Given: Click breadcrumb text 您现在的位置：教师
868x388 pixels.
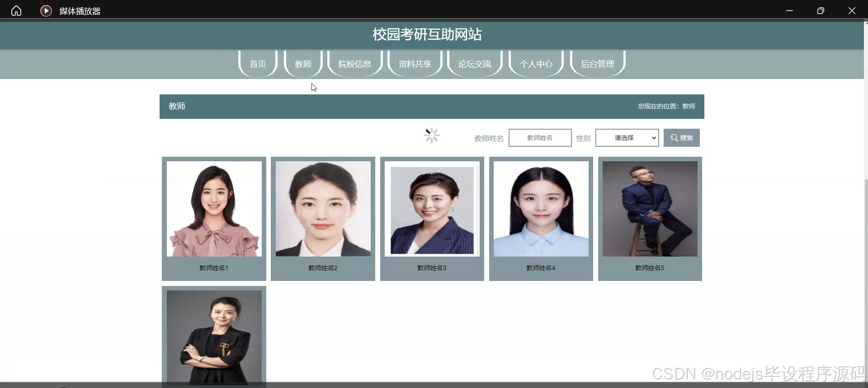Looking at the screenshot, I should click(x=666, y=106).
